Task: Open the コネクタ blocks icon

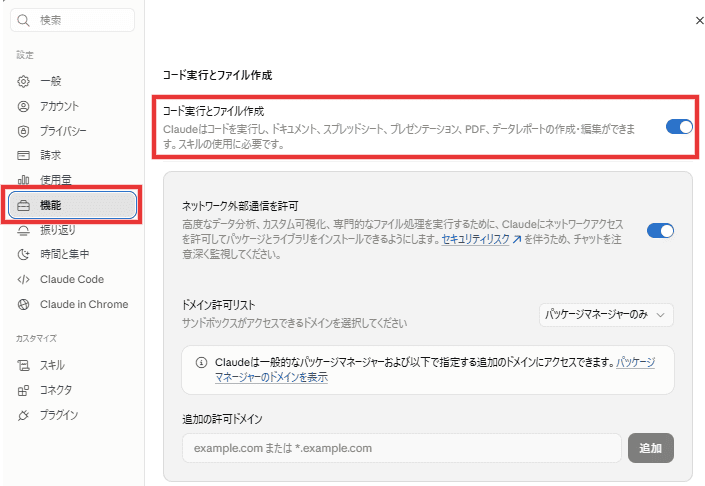Action: pyautogui.click(x=23, y=390)
